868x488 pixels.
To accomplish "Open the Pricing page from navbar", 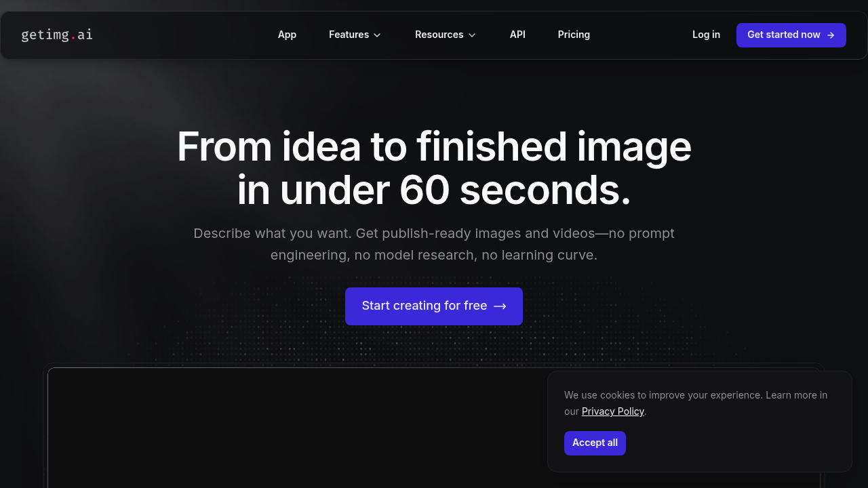I will (x=574, y=35).
